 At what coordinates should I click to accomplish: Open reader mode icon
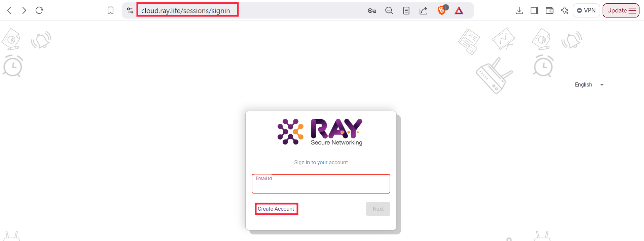(x=406, y=11)
